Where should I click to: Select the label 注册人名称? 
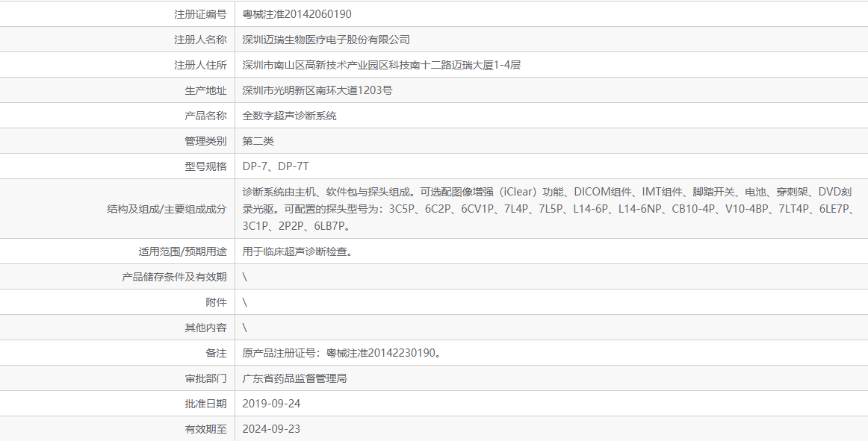(x=200, y=40)
